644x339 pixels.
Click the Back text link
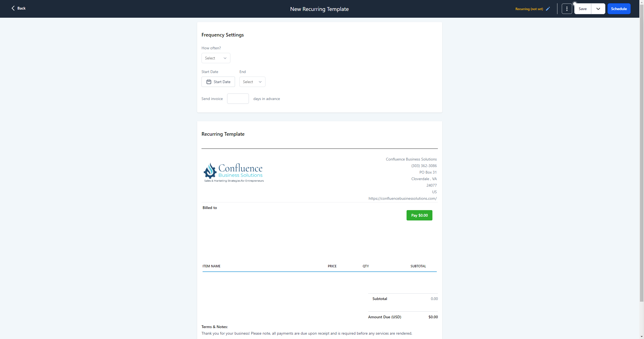(22, 8)
